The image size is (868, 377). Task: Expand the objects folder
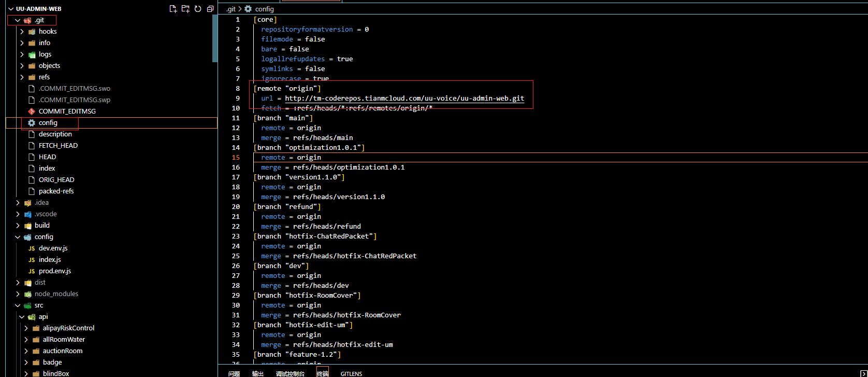[x=22, y=66]
